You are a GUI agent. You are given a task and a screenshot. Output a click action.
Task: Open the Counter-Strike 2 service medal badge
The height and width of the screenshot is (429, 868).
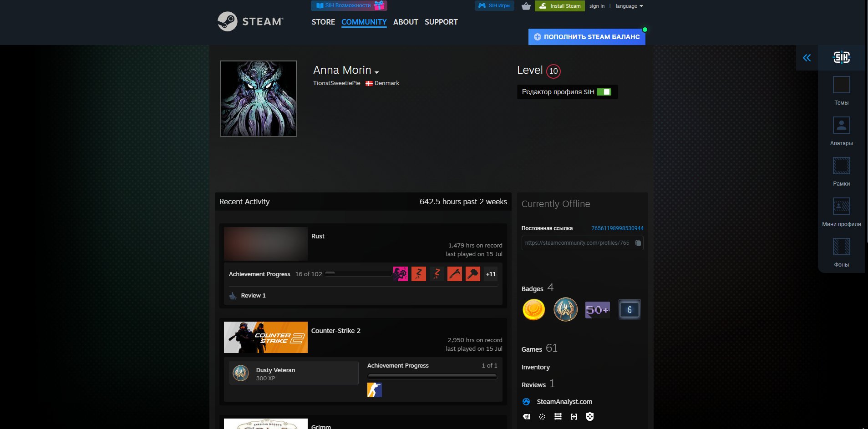click(x=565, y=310)
